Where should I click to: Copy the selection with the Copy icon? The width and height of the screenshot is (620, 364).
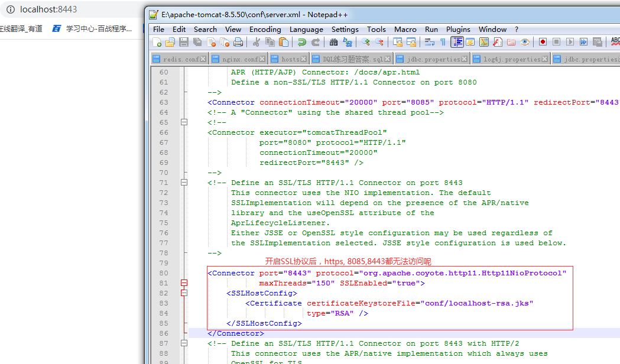click(x=270, y=42)
